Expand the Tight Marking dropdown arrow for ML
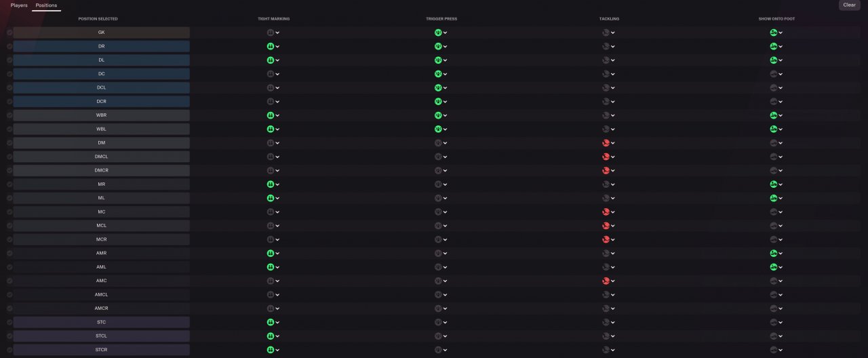This screenshot has height=358, width=868. [278, 198]
